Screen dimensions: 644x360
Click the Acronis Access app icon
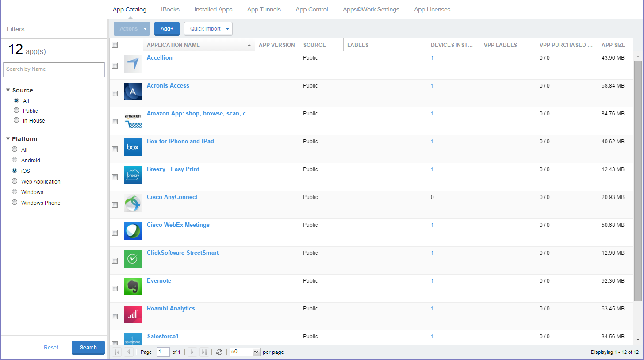(133, 92)
